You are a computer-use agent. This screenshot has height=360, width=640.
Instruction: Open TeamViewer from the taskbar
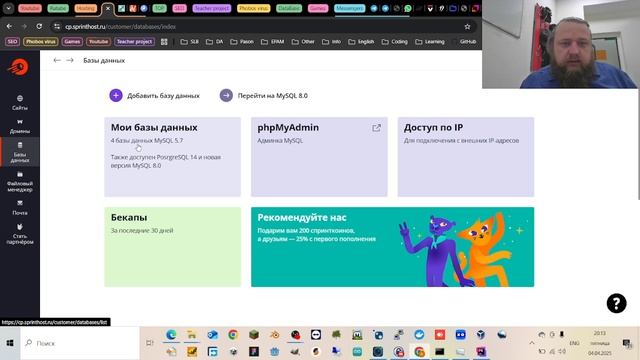point(316,335)
